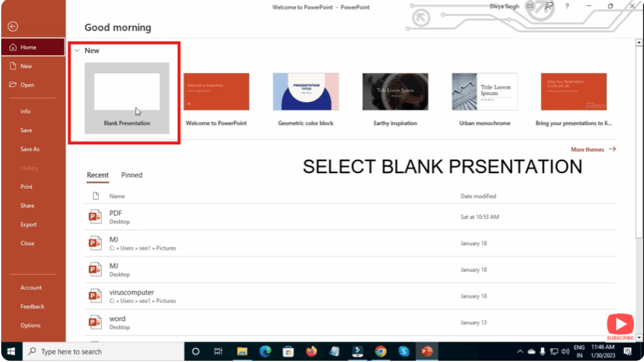Click the taskbar search box

click(x=103, y=351)
